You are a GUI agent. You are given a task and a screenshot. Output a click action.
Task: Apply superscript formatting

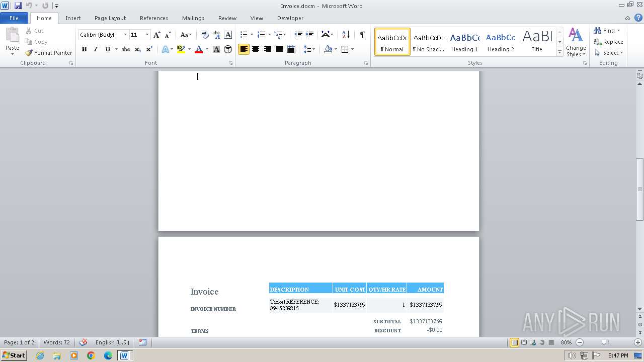click(x=149, y=49)
